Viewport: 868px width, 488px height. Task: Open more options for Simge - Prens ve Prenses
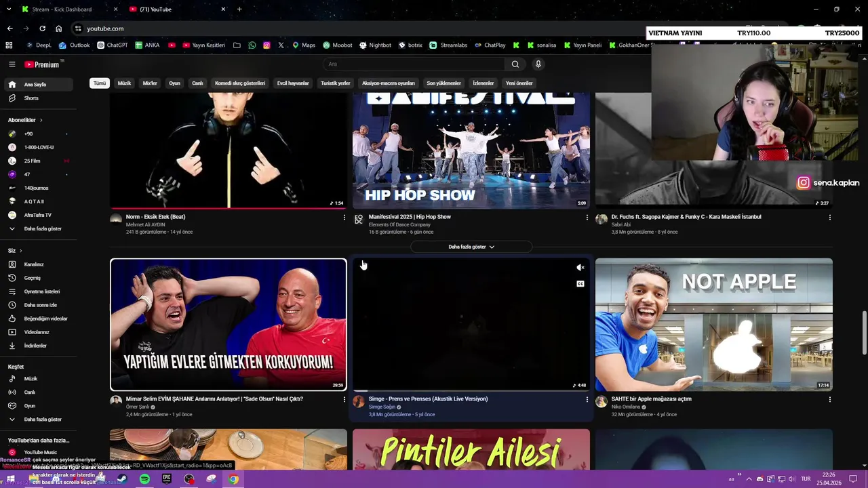point(587,400)
